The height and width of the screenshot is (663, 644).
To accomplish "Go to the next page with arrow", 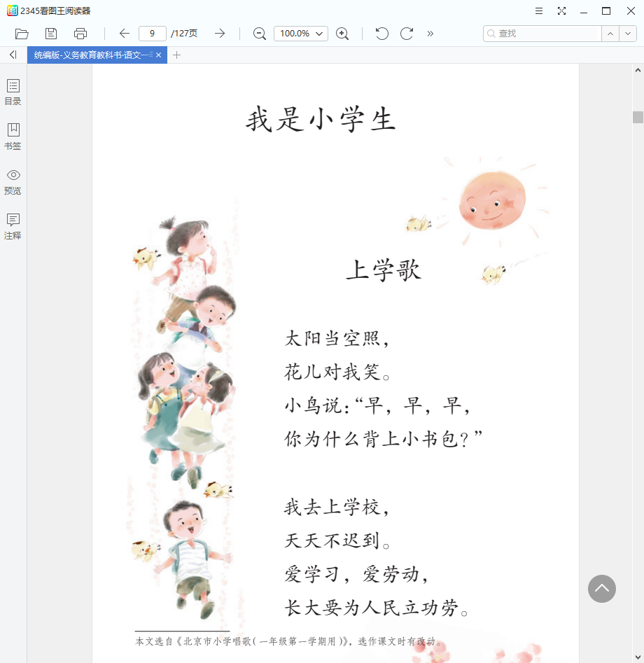I will tap(220, 33).
